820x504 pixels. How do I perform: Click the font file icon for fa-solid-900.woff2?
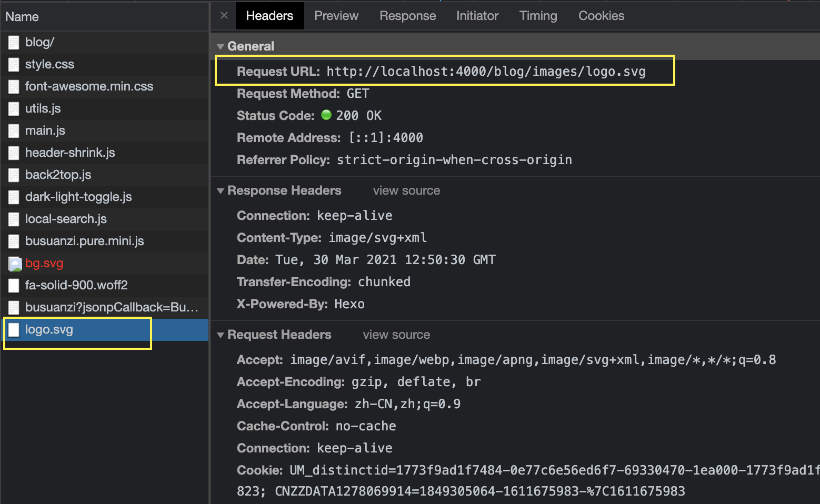tap(13, 285)
